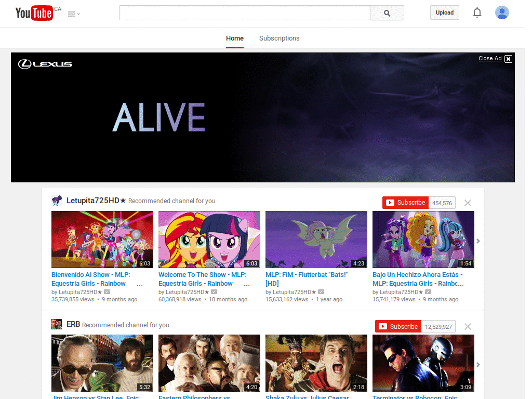Click the 12,529,927 subscriber count
The width and height of the screenshot is (532, 399).
tap(438, 327)
